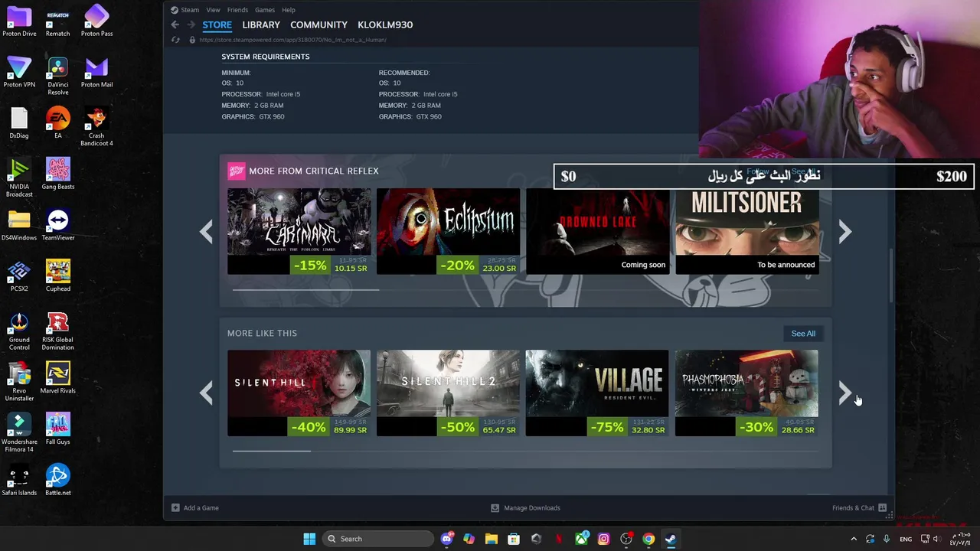Reload the Steam store page
Image resolution: width=980 pixels, height=551 pixels.
coord(175,40)
